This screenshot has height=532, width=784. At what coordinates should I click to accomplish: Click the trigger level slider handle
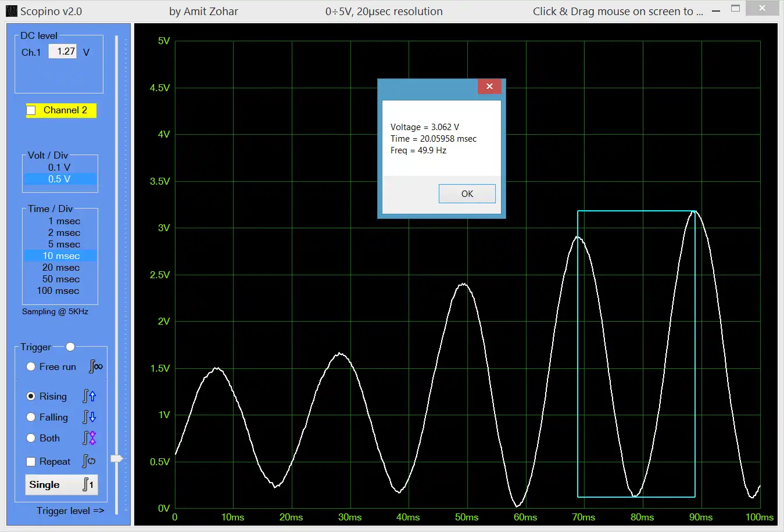coord(117,459)
